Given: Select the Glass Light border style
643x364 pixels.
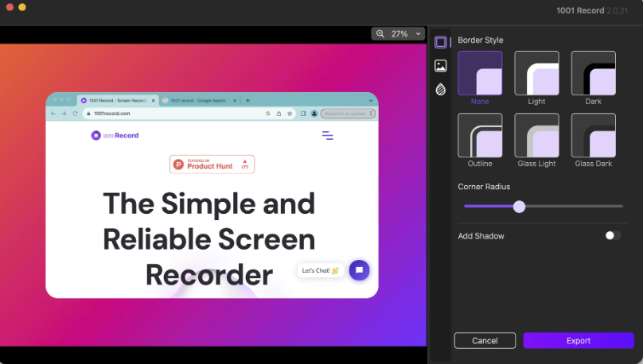Looking at the screenshot, I should (x=536, y=135).
